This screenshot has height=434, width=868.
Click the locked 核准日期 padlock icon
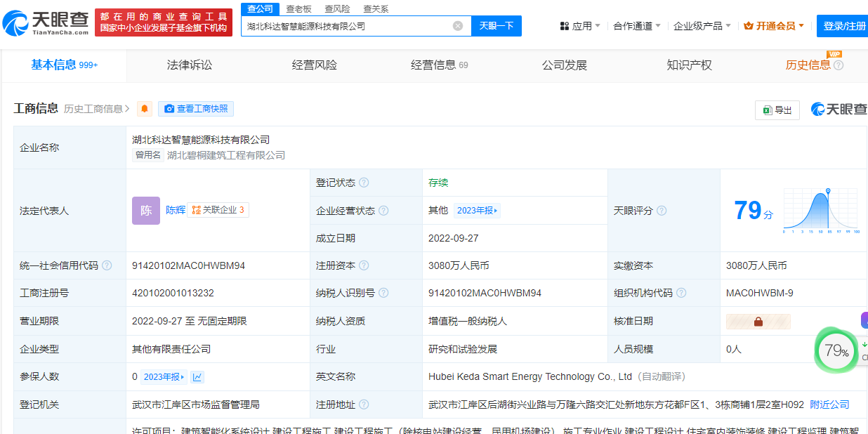coord(758,322)
